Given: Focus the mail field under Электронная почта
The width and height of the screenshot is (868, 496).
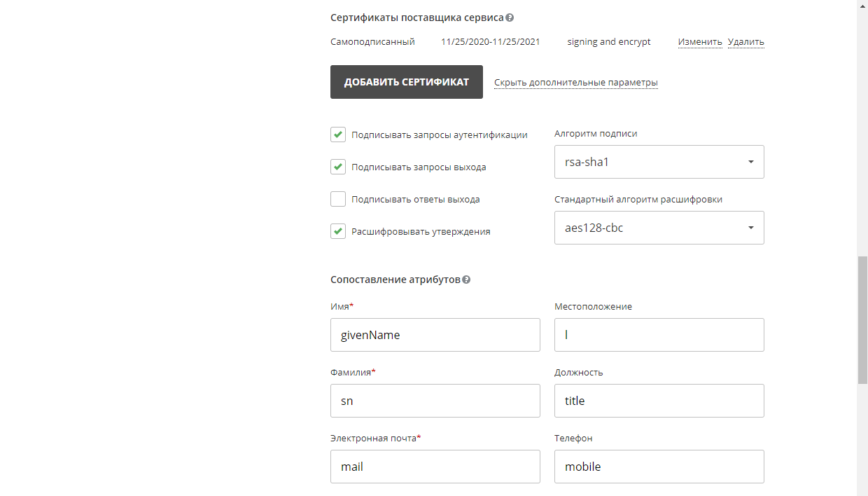Looking at the screenshot, I should pos(435,467).
